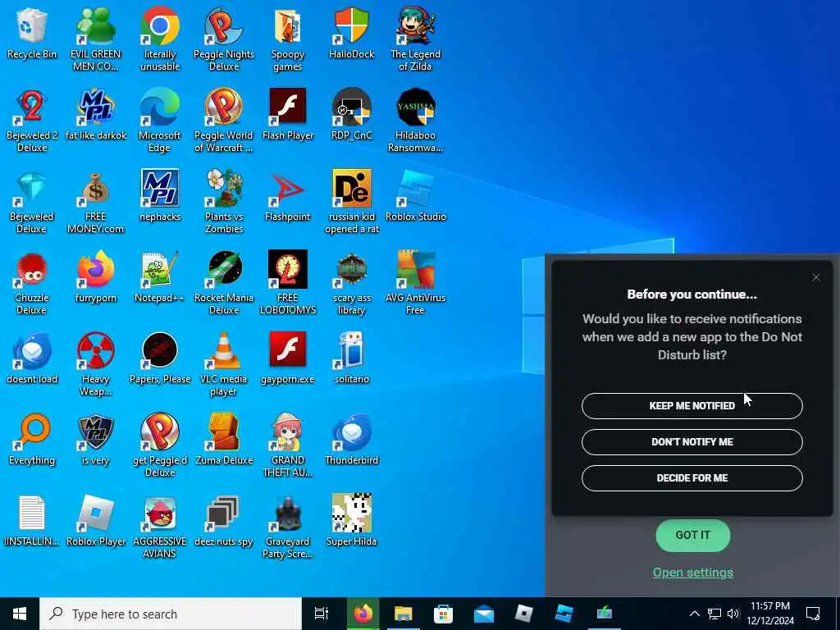Select the scary ass library icon

[352, 269]
